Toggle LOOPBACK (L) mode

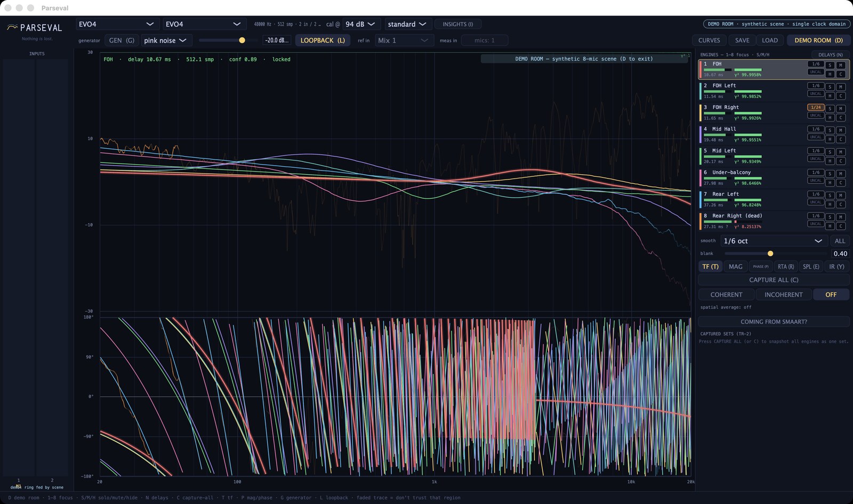323,40
